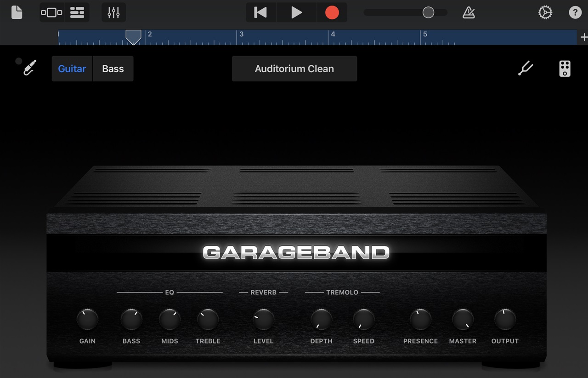Screen dimensions: 588x378
Task: Click the BASS EQ knob
Action: 131,320
